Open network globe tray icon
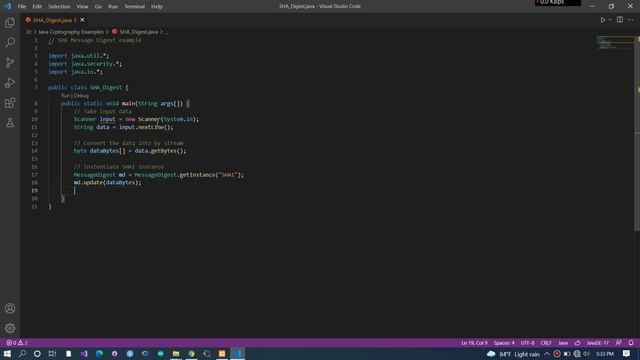Image resolution: width=640 pixels, height=360 pixels. [x=577, y=354]
